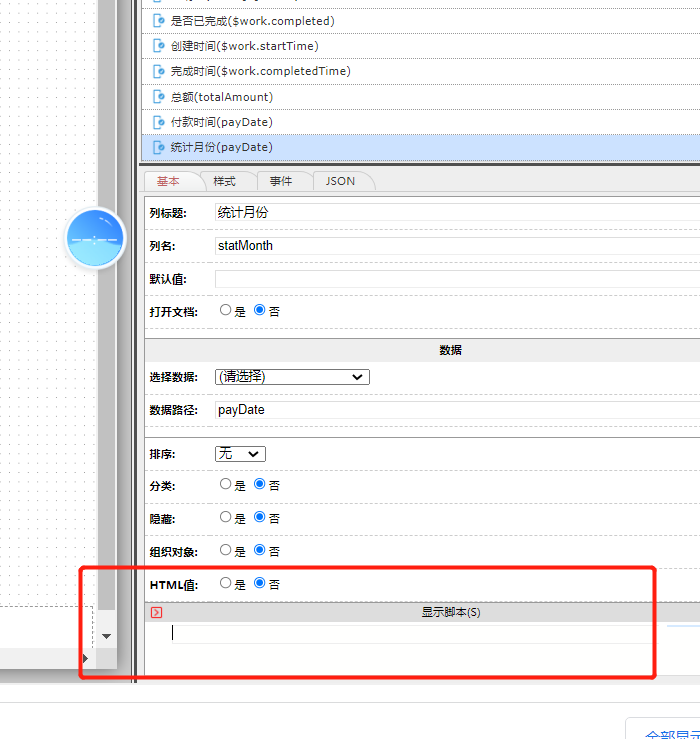Click the icon beside 总额(totalAmount)
Screen dimensions: 700x739
tap(159, 97)
